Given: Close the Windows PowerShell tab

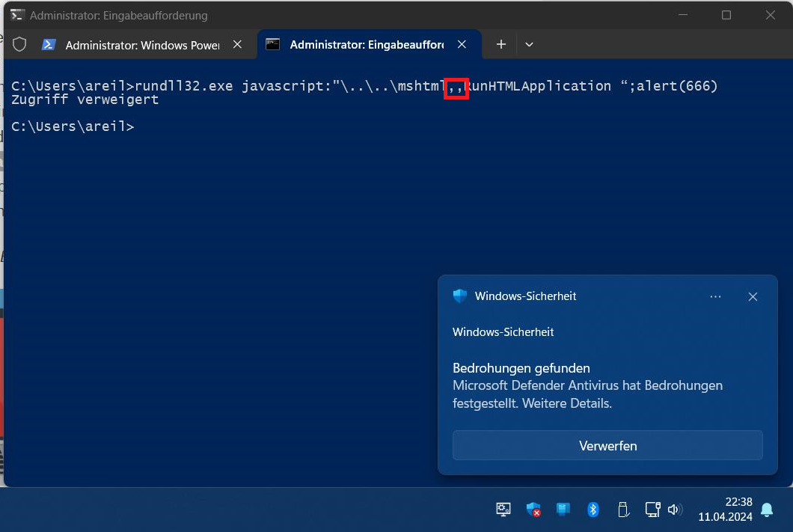Looking at the screenshot, I should [237, 44].
